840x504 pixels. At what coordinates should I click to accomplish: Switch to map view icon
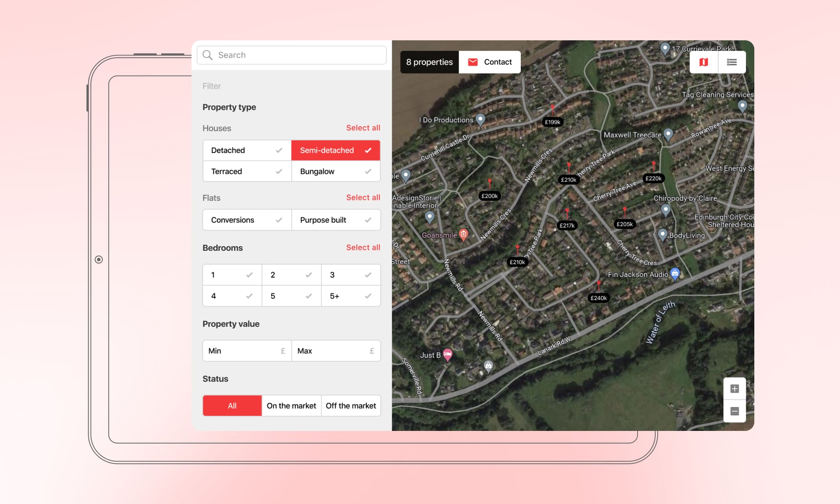(x=703, y=62)
